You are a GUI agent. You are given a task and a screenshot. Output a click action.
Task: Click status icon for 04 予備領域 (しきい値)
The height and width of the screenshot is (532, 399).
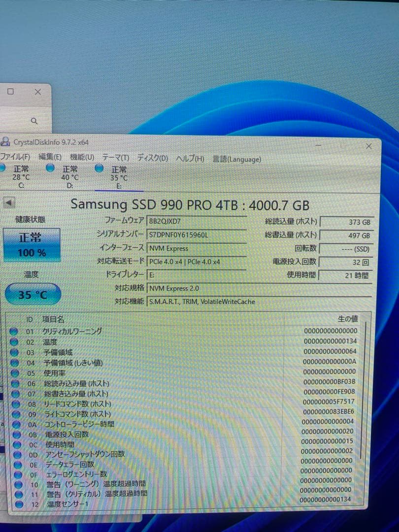[x=15, y=363]
